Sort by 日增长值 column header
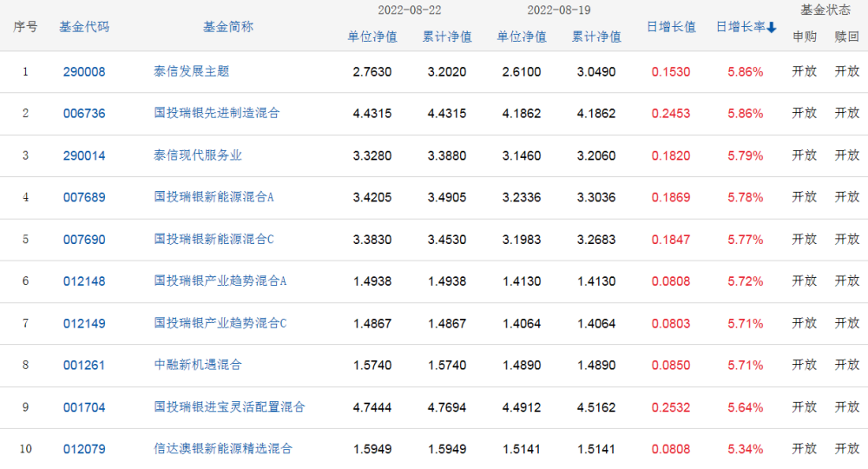Screen dimensions: 868x469 click(671, 27)
